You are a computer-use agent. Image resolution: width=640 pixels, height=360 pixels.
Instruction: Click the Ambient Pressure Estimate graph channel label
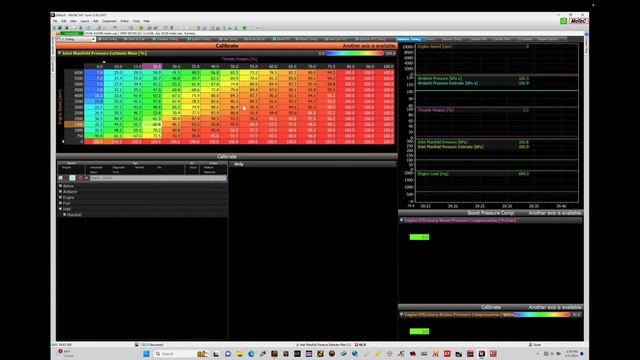[x=447, y=83]
